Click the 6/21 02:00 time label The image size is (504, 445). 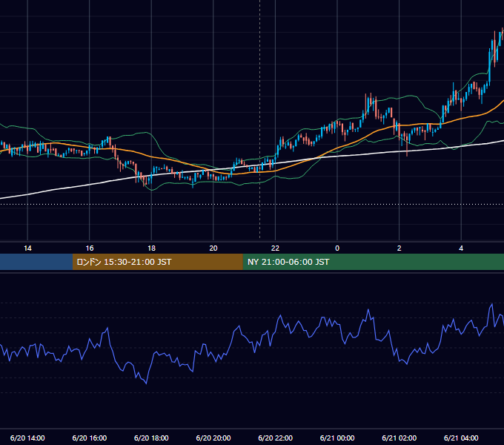click(399, 438)
